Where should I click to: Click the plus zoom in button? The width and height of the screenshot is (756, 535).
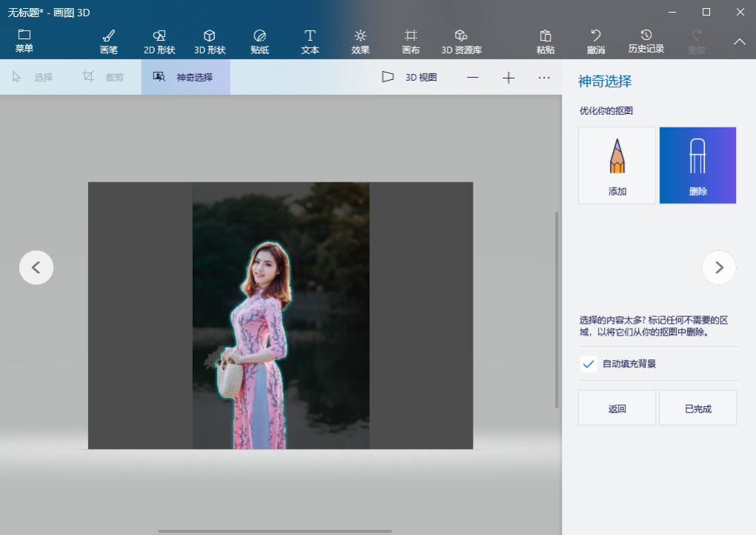[x=508, y=78]
